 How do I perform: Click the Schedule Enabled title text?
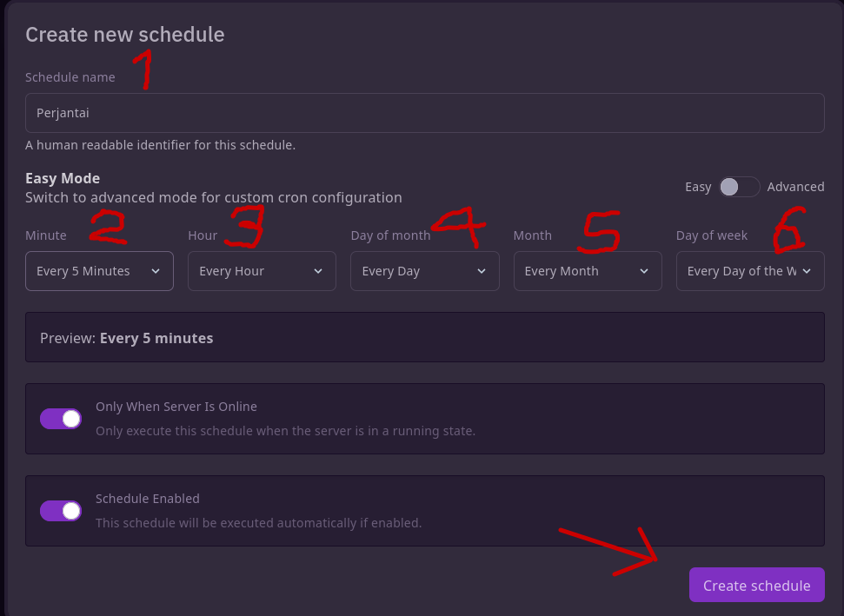[148, 499]
